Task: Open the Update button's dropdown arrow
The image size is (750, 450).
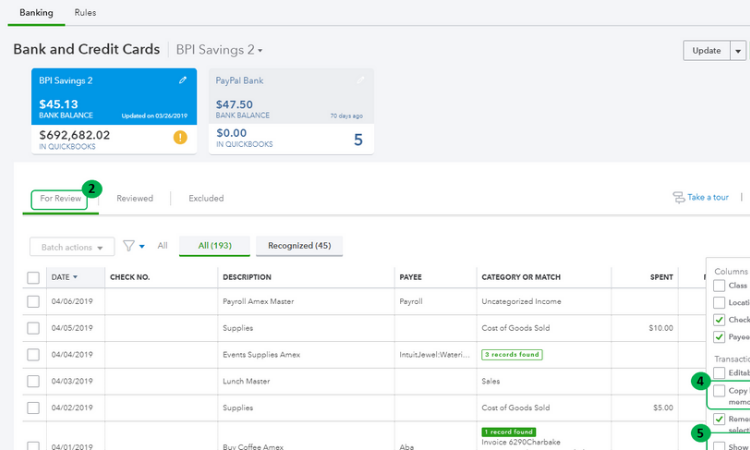Action: (x=738, y=51)
